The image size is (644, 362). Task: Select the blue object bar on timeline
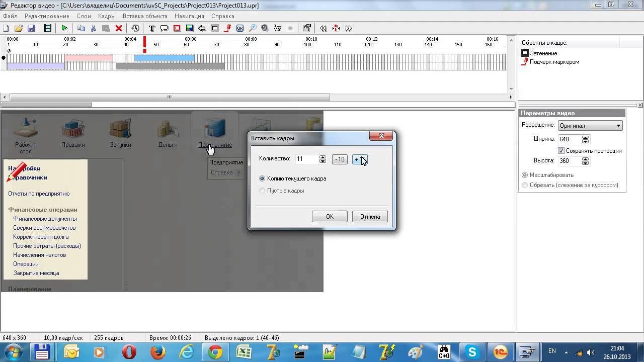point(164,58)
